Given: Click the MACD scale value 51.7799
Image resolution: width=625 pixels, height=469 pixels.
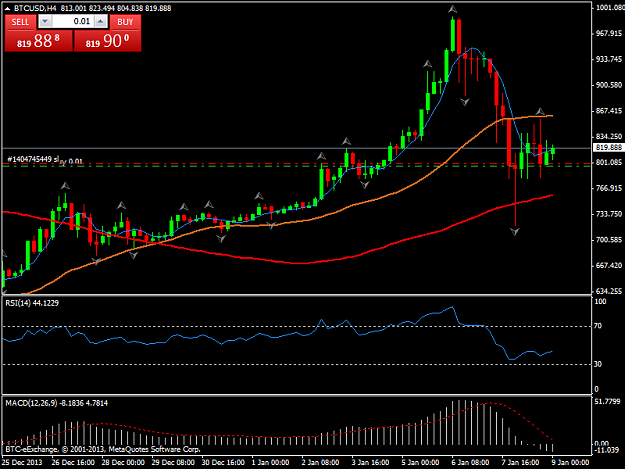Looking at the screenshot, I should pyautogui.click(x=607, y=401).
